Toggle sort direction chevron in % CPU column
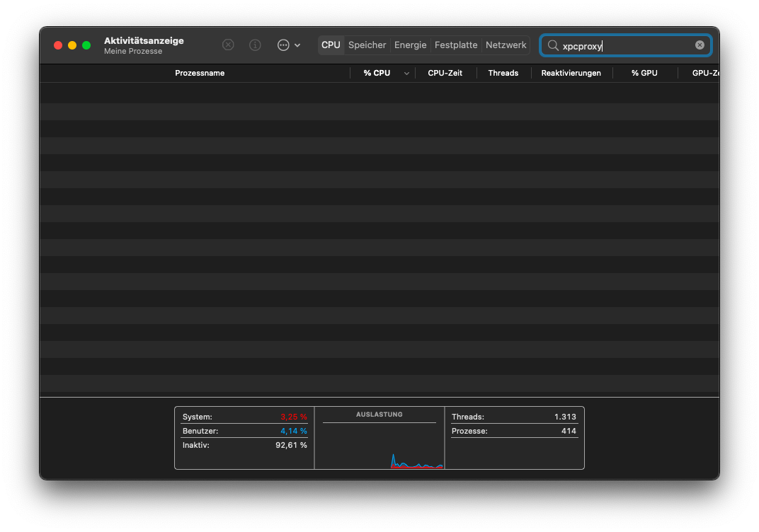759x532 pixels. (x=406, y=74)
